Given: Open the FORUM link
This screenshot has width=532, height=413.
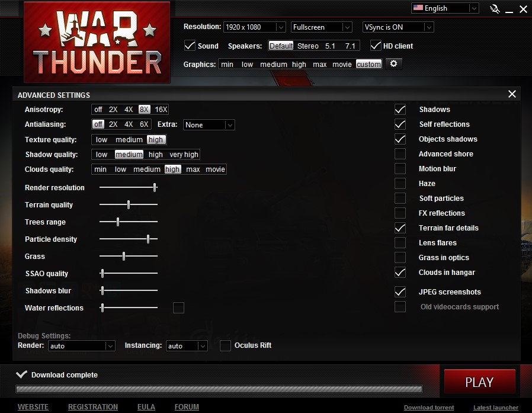Looking at the screenshot, I should pos(187,406).
